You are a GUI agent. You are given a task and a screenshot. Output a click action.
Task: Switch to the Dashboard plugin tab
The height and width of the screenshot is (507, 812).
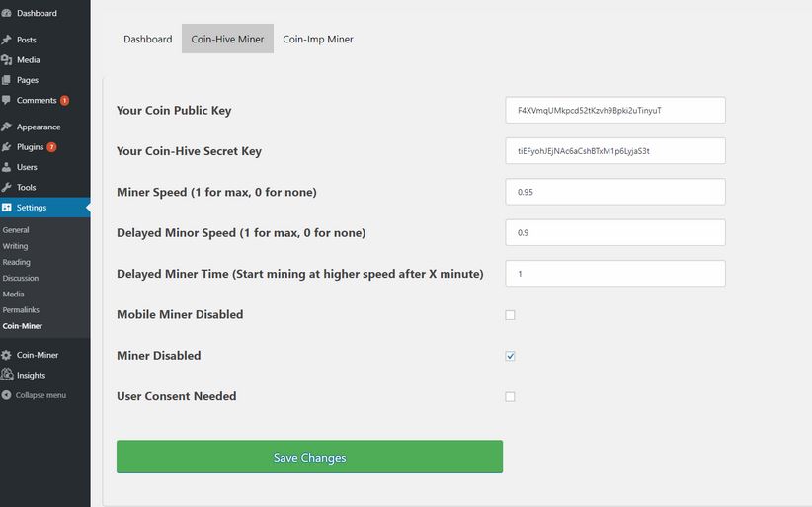147,39
